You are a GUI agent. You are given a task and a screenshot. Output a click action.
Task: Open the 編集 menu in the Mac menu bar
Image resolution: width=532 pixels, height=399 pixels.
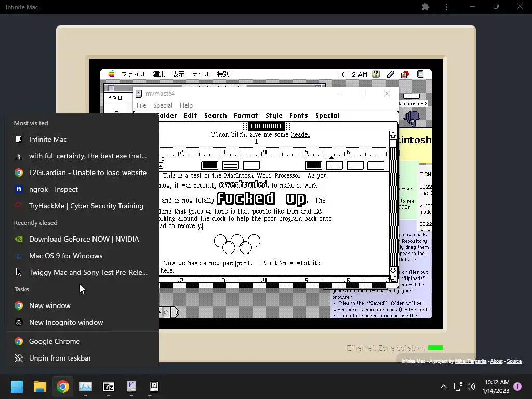point(159,74)
